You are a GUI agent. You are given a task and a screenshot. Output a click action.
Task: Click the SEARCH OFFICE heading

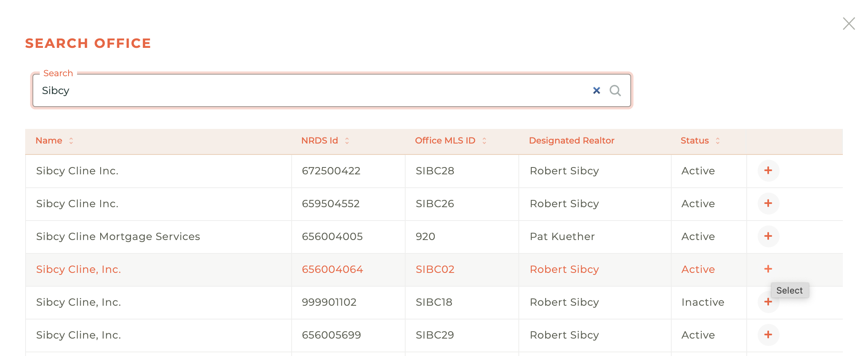click(x=88, y=43)
